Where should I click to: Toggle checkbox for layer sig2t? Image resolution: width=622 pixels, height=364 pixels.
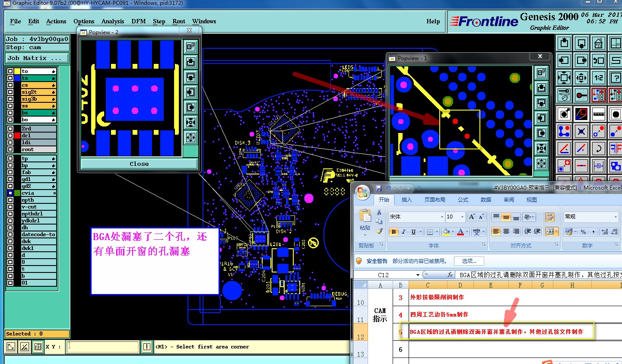(10, 92)
